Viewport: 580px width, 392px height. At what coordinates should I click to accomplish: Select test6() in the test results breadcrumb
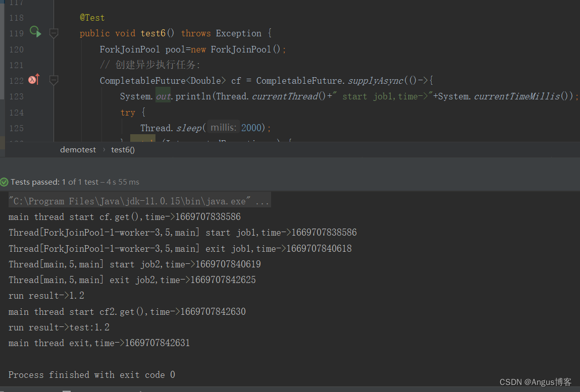[x=123, y=149]
